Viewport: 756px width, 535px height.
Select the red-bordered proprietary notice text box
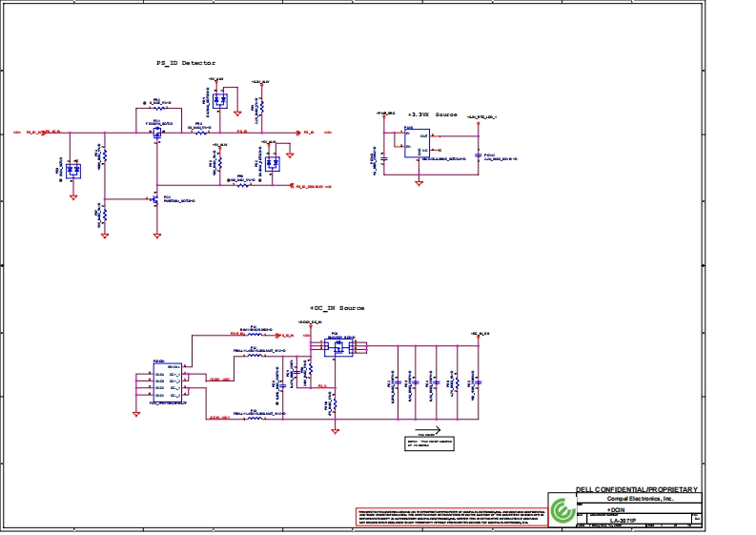[451, 516]
